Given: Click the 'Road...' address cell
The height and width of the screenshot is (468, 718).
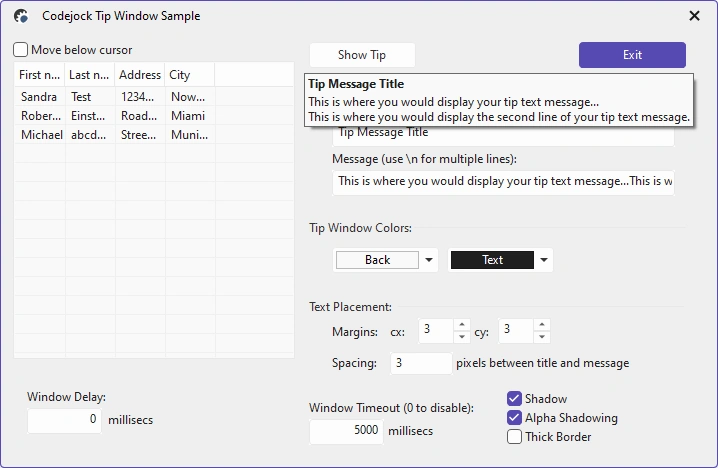Looking at the screenshot, I should click(x=139, y=116).
